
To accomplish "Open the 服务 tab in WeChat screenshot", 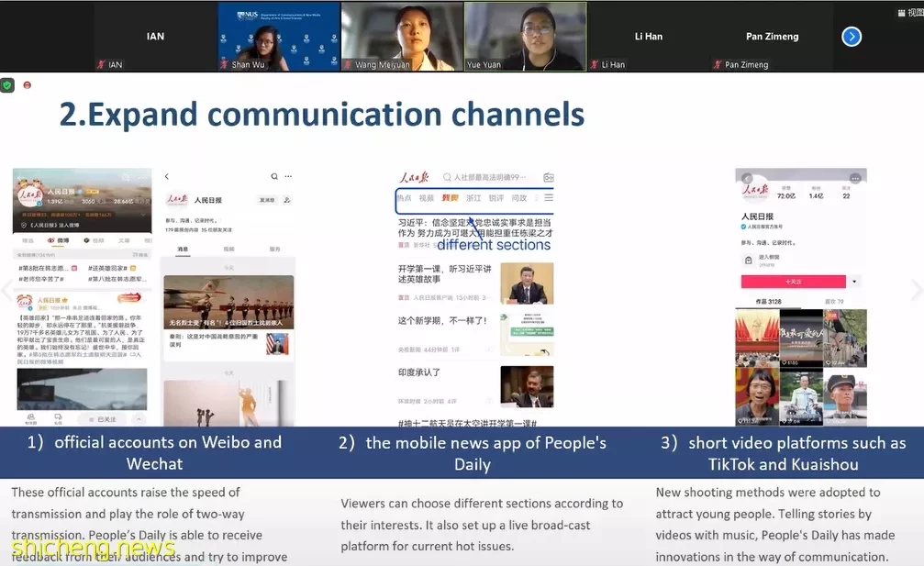I will coord(274,250).
